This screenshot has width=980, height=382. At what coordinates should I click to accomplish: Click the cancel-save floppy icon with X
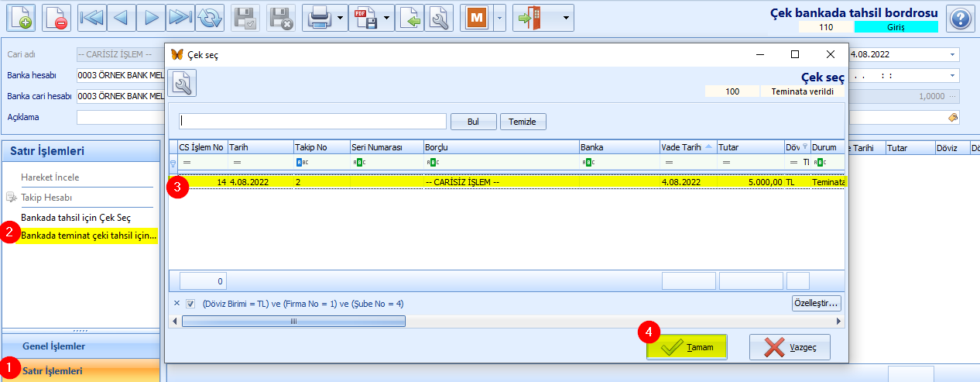point(281,17)
